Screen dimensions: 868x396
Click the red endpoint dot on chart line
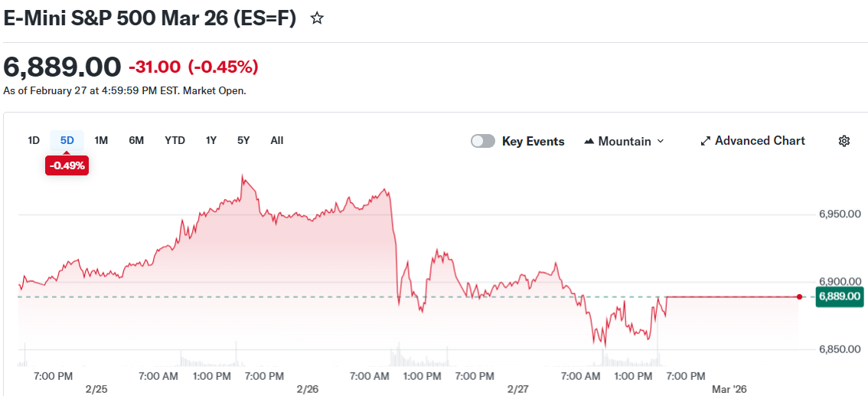point(800,296)
